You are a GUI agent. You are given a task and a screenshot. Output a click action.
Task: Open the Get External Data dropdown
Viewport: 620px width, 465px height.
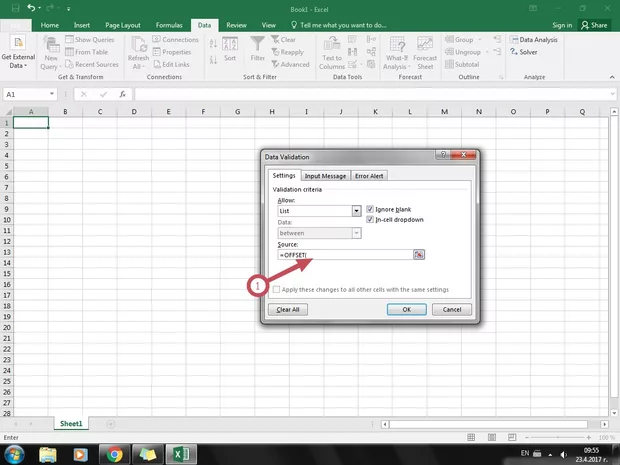pos(17,50)
